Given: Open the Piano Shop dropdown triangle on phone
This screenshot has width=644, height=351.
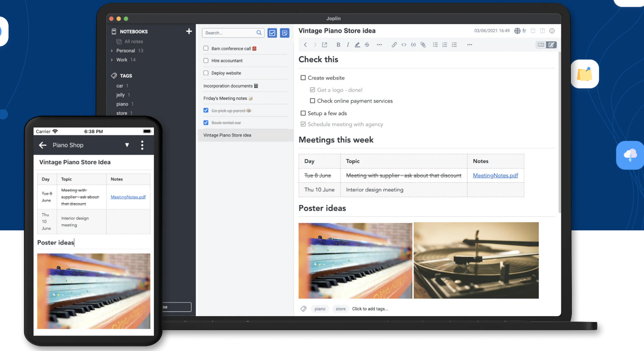Looking at the screenshot, I should pyautogui.click(x=127, y=145).
